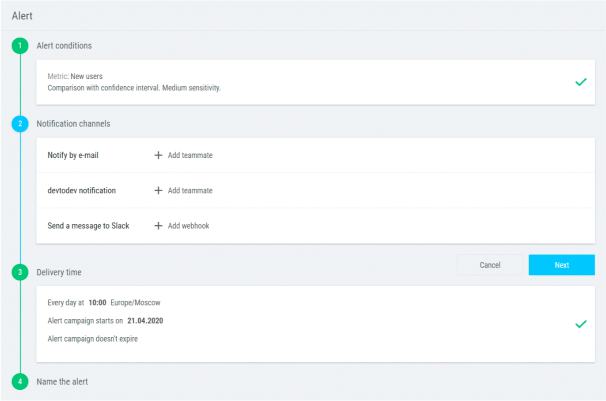Click the step 1 circle icon
Image resolution: width=606 pixels, height=401 pixels.
coord(19,46)
